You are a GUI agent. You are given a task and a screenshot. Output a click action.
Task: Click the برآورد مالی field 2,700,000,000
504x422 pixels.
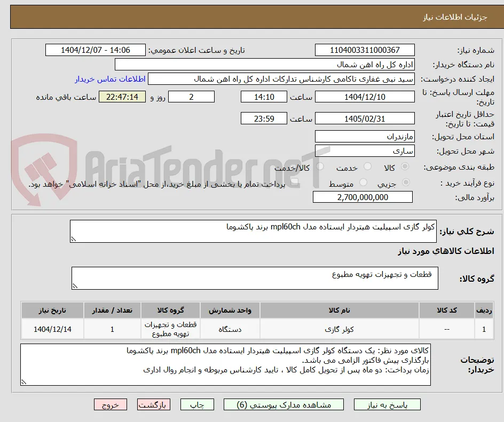point(363,197)
